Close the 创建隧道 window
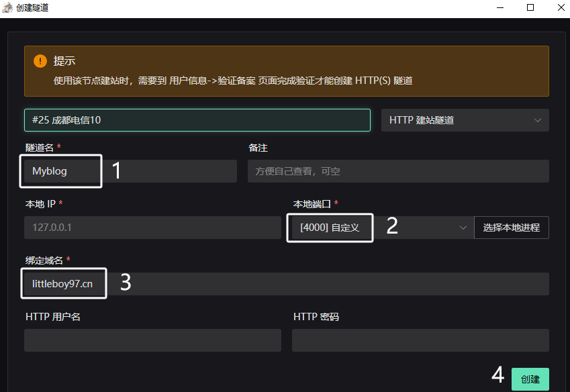Screen dimensions: 570x392 [561, 7]
